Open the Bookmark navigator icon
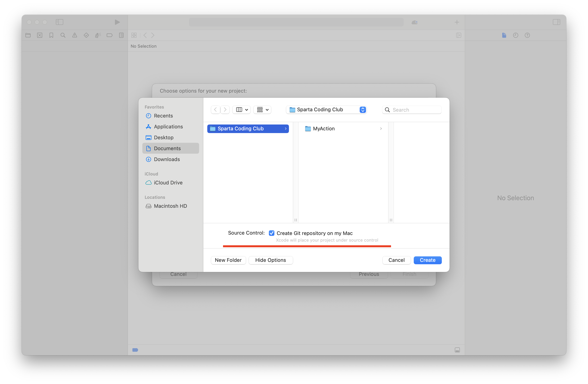The height and width of the screenshot is (384, 588). 51,35
